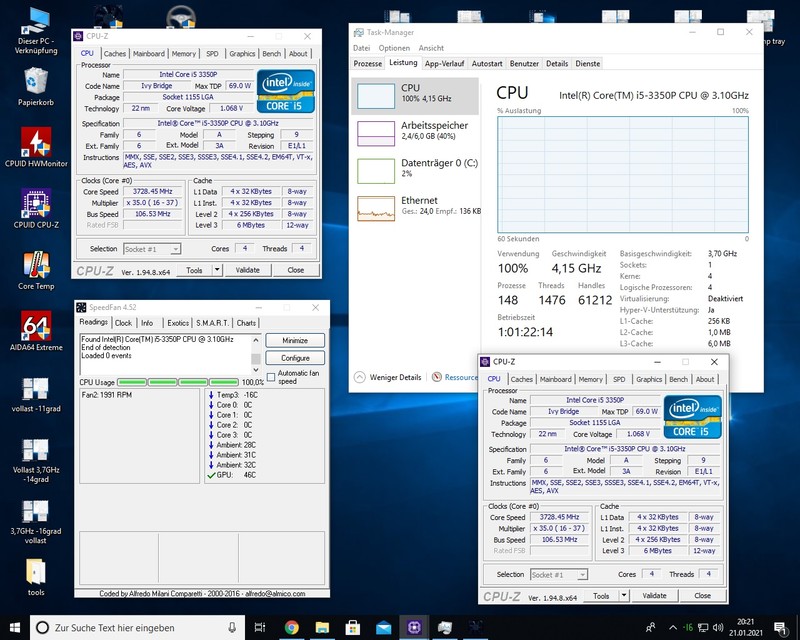
Task: Click the Tools button in the CPU-Z window above SpeedFan
Action: pos(194,270)
